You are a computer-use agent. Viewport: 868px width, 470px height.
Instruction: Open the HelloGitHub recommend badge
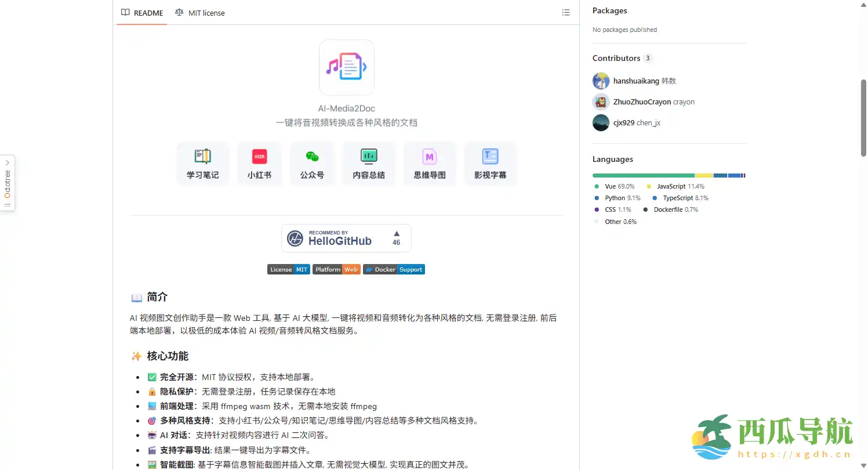(346, 238)
